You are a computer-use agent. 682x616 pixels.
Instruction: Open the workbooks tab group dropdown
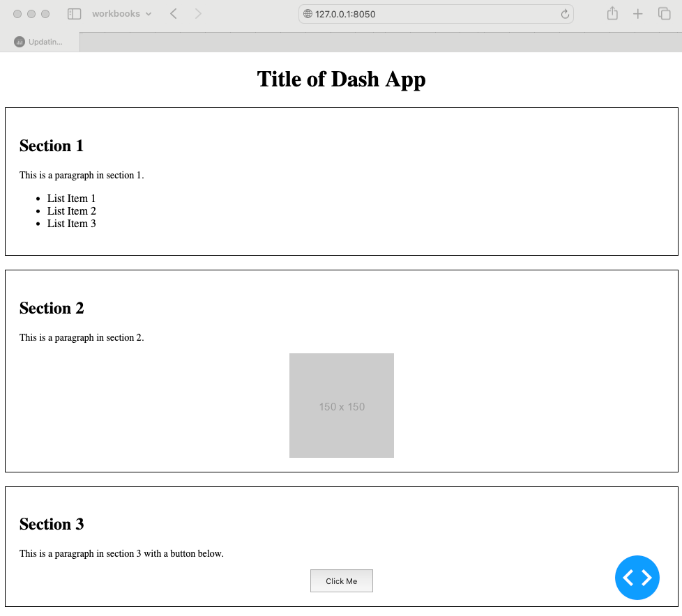tap(122, 14)
